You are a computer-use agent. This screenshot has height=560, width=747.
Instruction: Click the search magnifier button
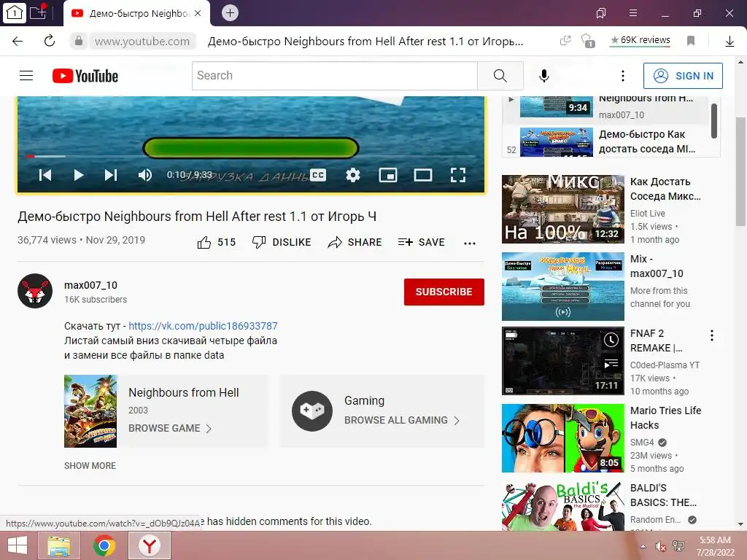pos(500,76)
